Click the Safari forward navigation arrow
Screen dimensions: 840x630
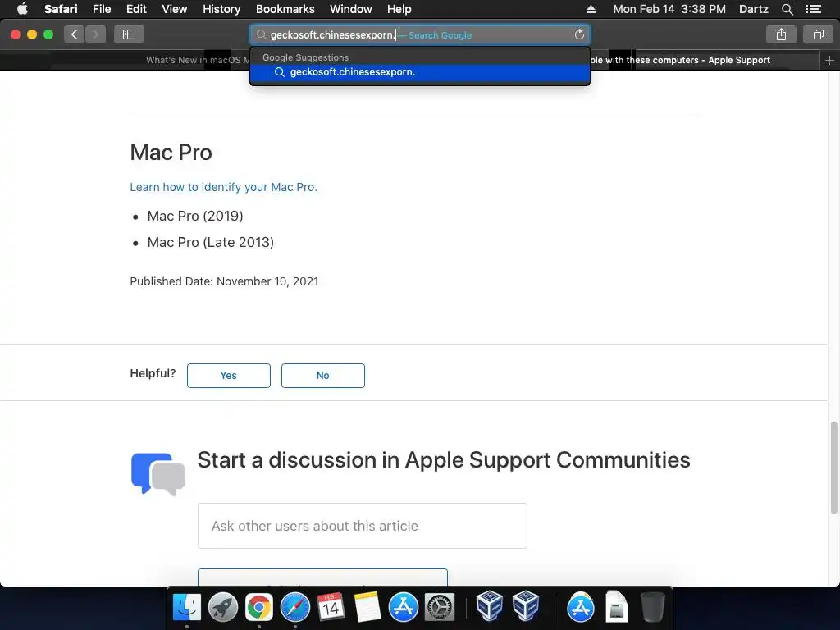95,34
